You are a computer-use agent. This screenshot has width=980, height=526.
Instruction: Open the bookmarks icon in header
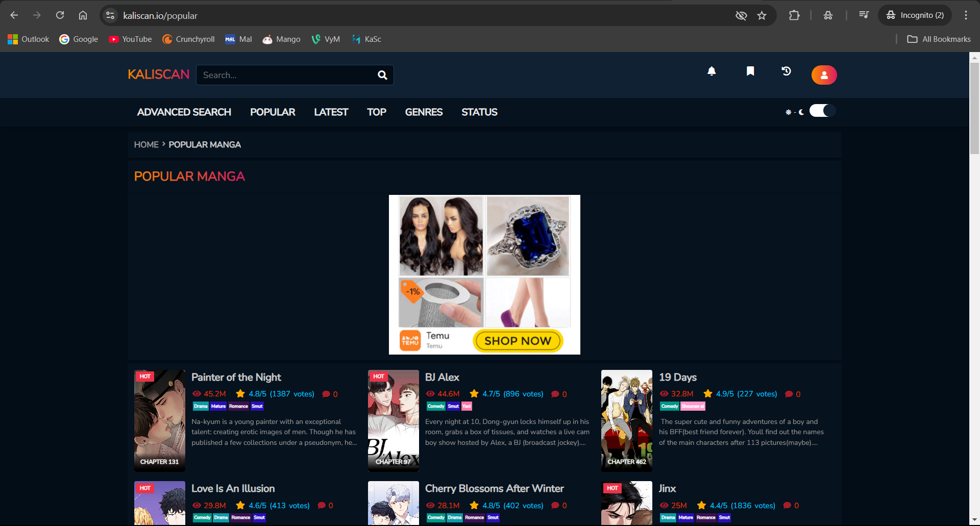pyautogui.click(x=750, y=71)
